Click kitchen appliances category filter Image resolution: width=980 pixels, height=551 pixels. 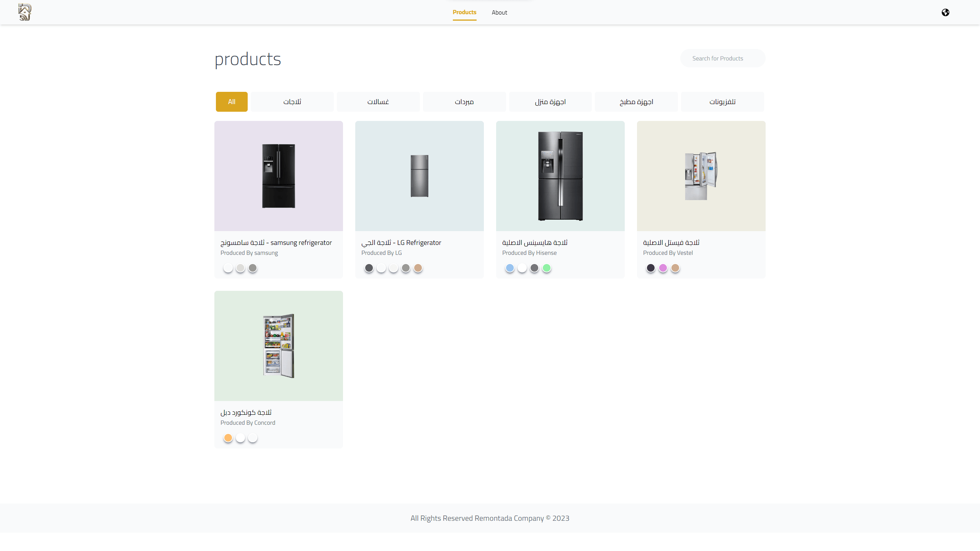(x=635, y=101)
